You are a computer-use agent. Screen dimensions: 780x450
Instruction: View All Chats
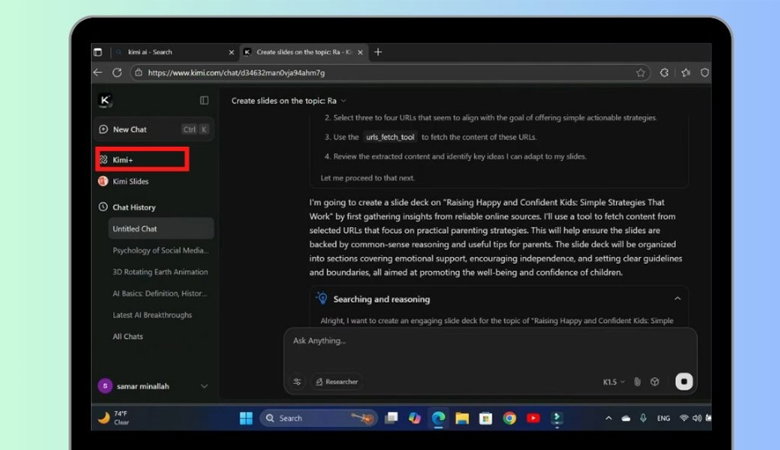[x=128, y=336]
